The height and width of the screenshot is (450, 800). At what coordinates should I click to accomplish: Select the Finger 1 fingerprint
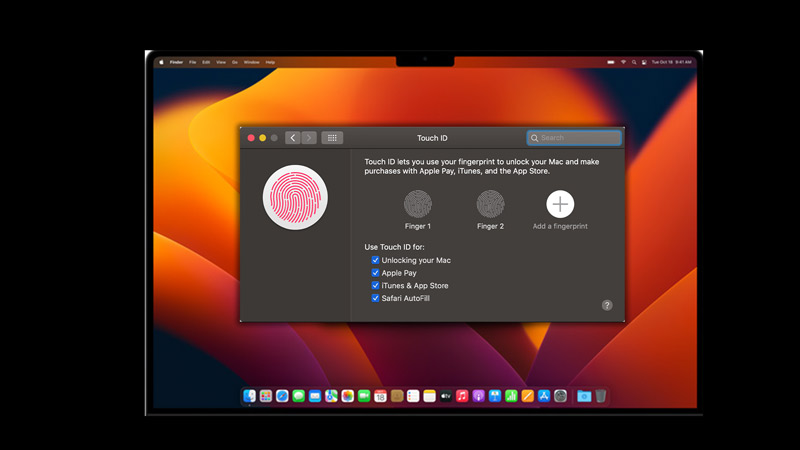point(418,204)
